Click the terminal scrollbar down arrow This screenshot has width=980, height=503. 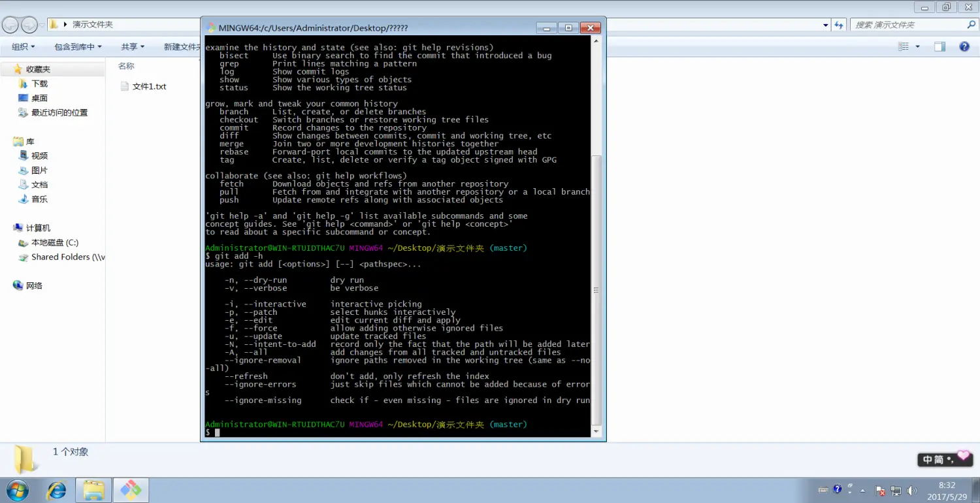pos(596,432)
